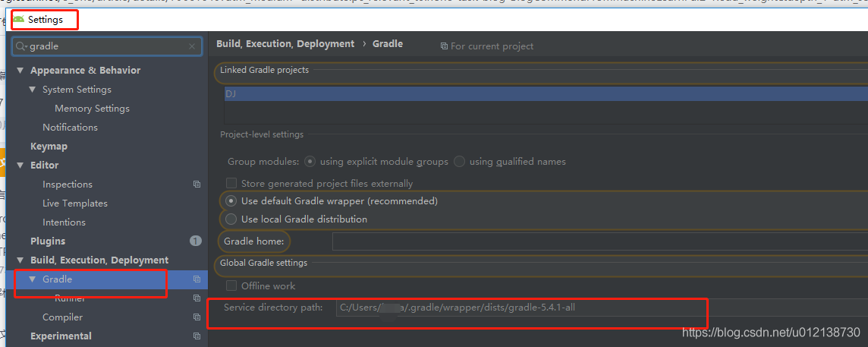868x347 pixels.
Task: Collapse the Editor section arrow
Action: [20, 166]
